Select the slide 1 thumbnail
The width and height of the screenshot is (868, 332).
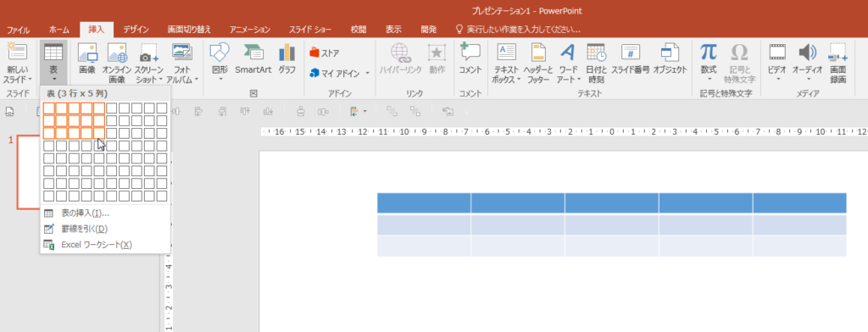click(x=29, y=172)
